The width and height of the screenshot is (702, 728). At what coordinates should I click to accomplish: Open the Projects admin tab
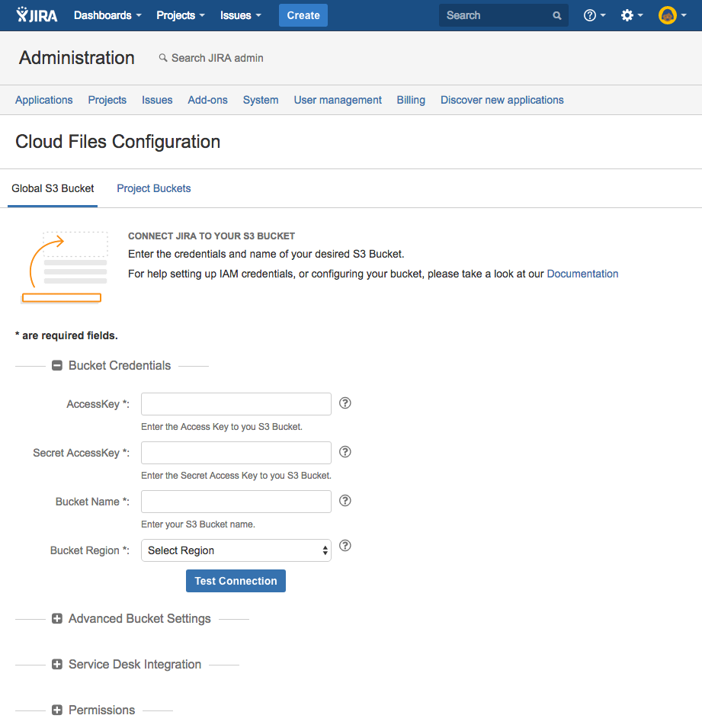107,100
